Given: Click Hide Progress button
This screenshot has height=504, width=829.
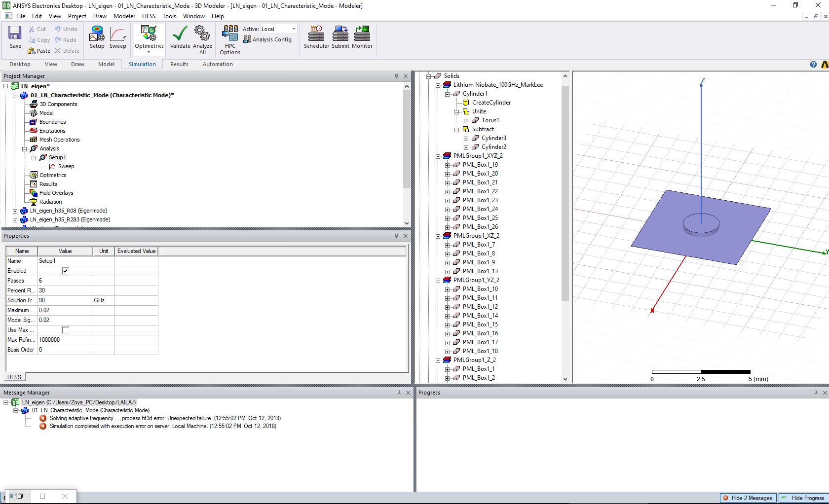Looking at the screenshot, I should (x=804, y=498).
